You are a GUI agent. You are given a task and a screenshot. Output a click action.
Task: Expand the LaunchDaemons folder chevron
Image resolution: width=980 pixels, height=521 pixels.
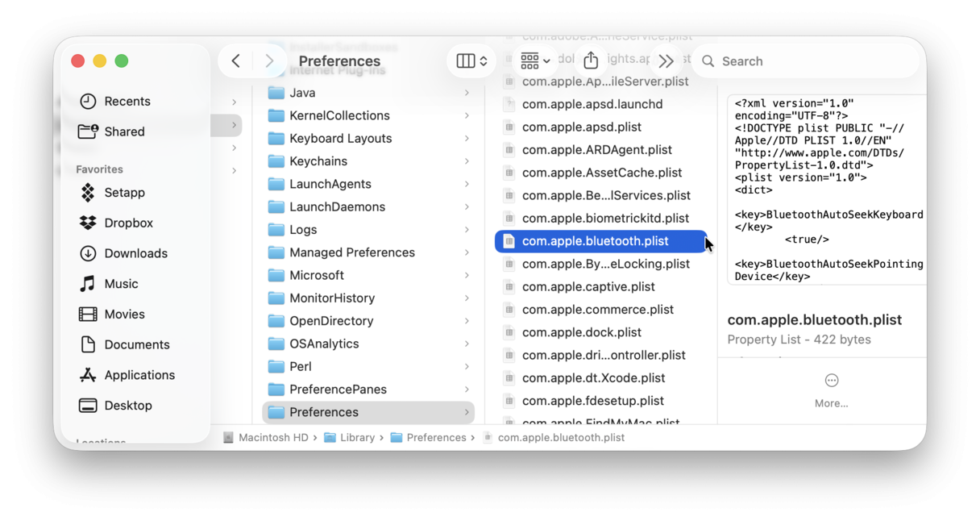click(467, 207)
